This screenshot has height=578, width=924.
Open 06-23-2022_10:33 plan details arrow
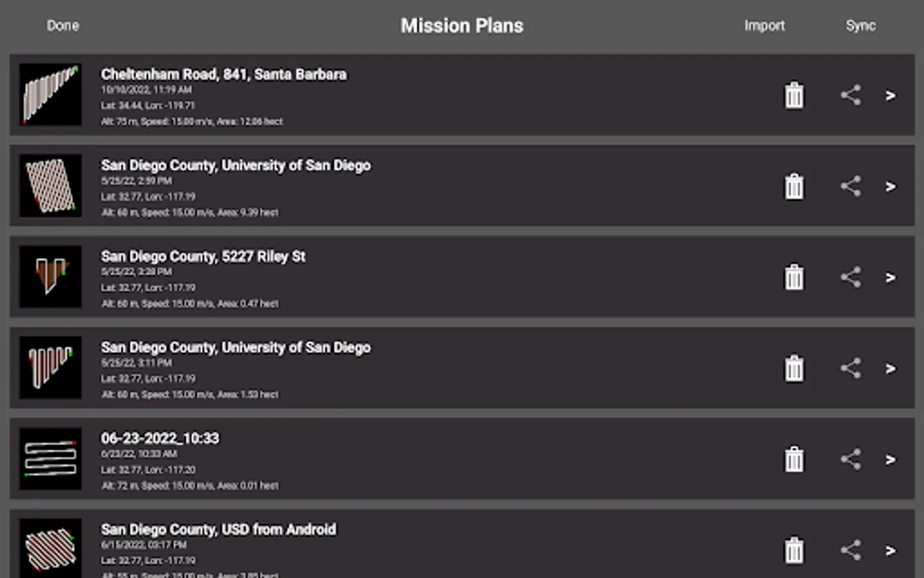point(891,460)
